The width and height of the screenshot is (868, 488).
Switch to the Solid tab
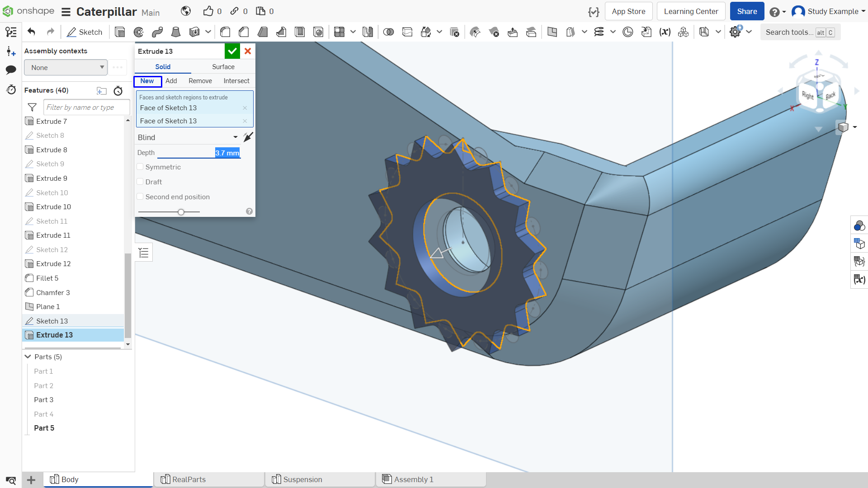(163, 67)
